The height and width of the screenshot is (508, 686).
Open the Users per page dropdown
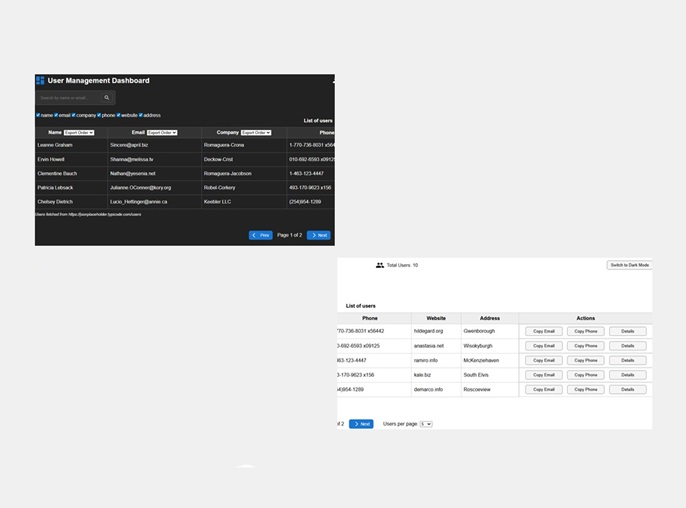click(426, 424)
